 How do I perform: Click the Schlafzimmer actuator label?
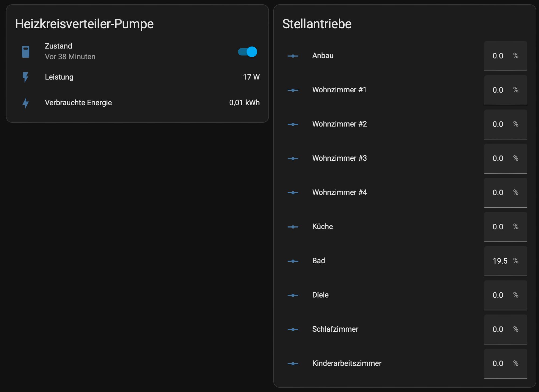click(335, 329)
